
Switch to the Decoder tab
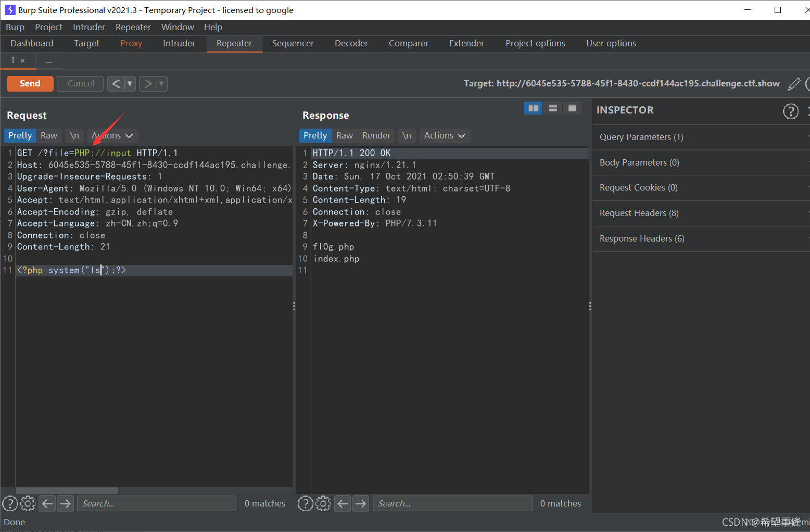click(351, 43)
